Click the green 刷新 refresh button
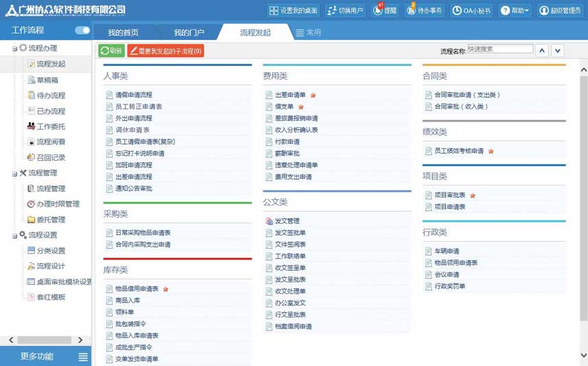This screenshot has width=588, height=366. coord(111,51)
